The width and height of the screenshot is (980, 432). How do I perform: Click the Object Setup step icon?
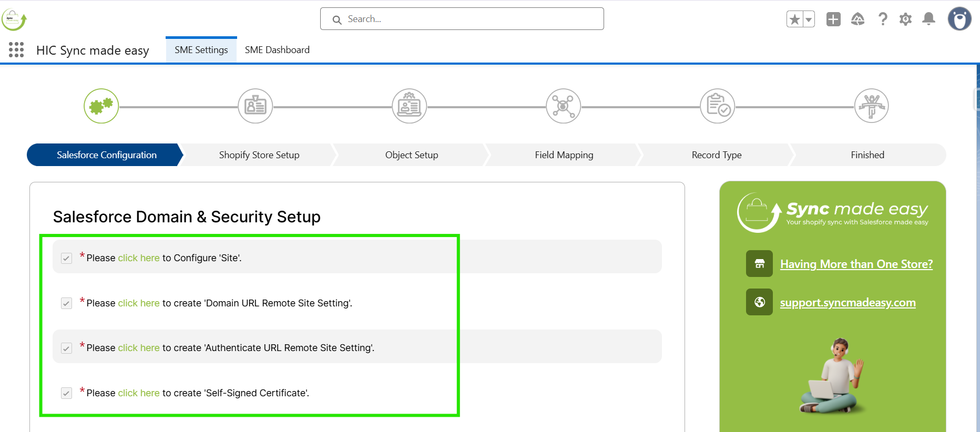tap(410, 106)
